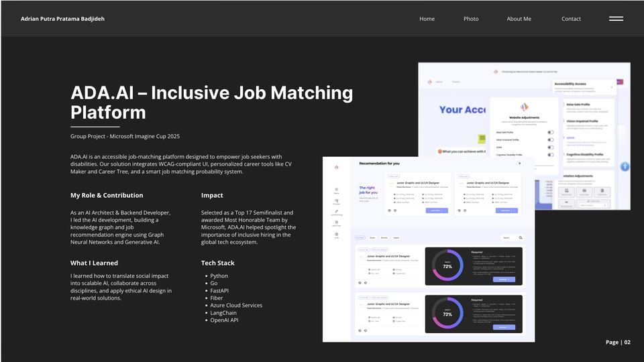
Task: Enable the Vision Impaired Profile switch
Action: click(550, 140)
